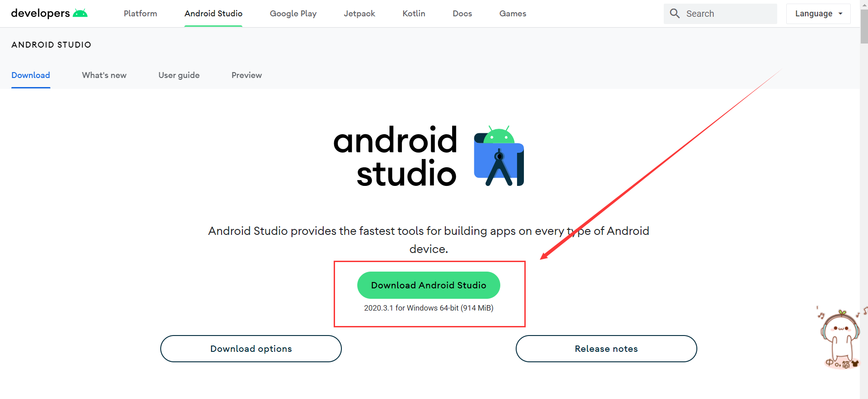Open the User guide tab
The image size is (868, 399).
179,75
